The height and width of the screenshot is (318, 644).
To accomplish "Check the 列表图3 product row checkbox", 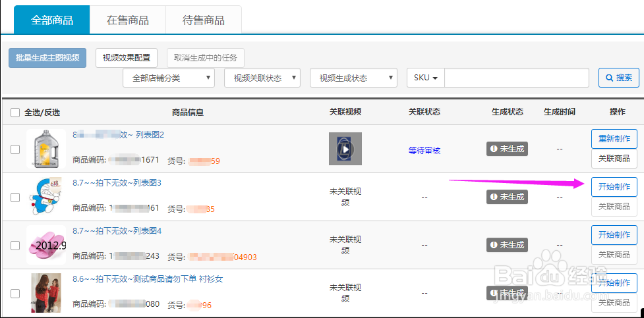I will click(15, 198).
